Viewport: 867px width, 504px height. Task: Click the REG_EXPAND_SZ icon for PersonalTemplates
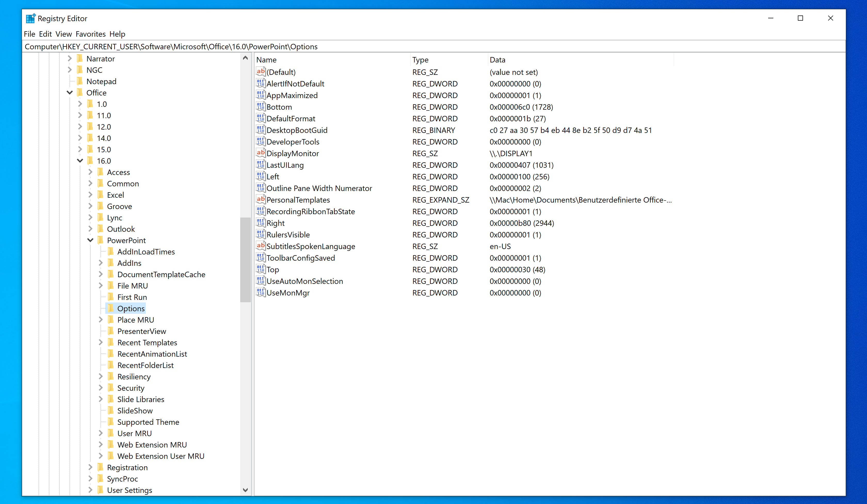coord(261,200)
